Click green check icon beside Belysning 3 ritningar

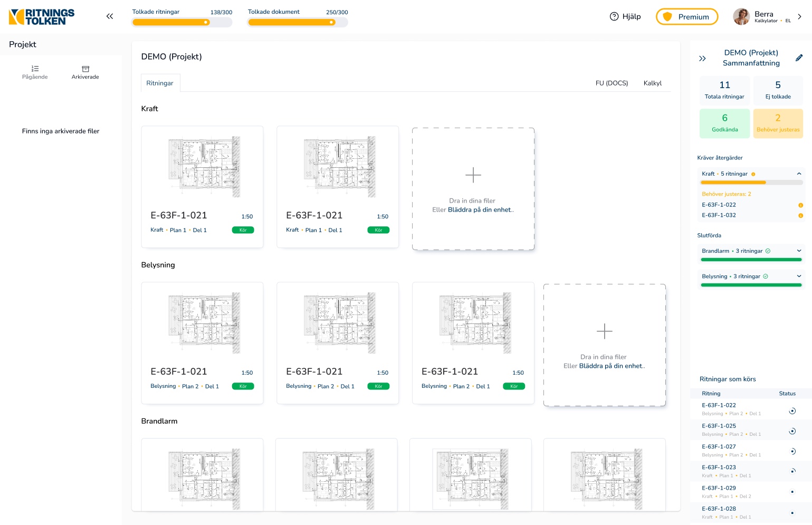tap(766, 276)
